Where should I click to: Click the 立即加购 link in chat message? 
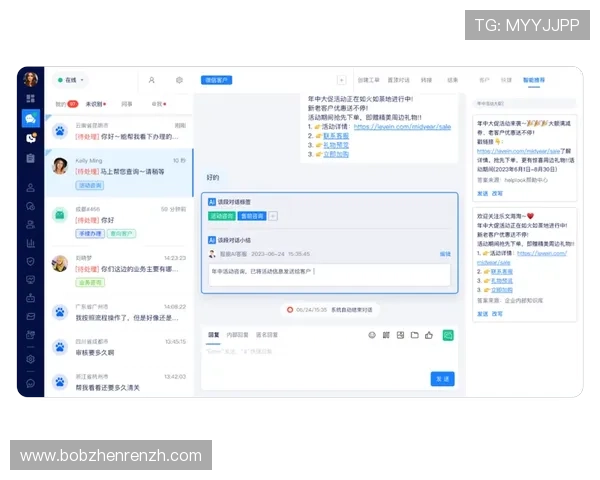point(336,154)
